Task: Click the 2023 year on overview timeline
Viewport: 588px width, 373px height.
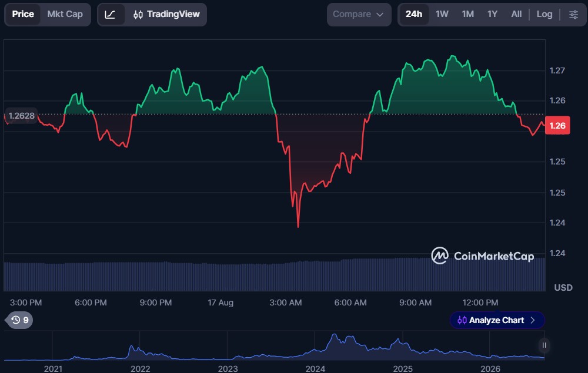Action: [x=228, y=369]
